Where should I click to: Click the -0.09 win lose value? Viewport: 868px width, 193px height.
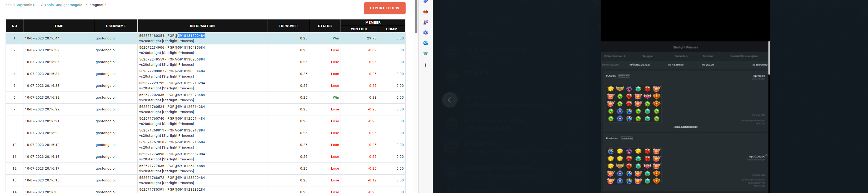point(372,50)
